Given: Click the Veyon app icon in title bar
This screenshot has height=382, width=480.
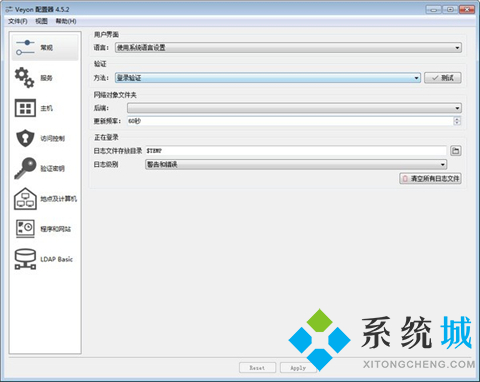Looking at the screenshot, I should [9, 9].
